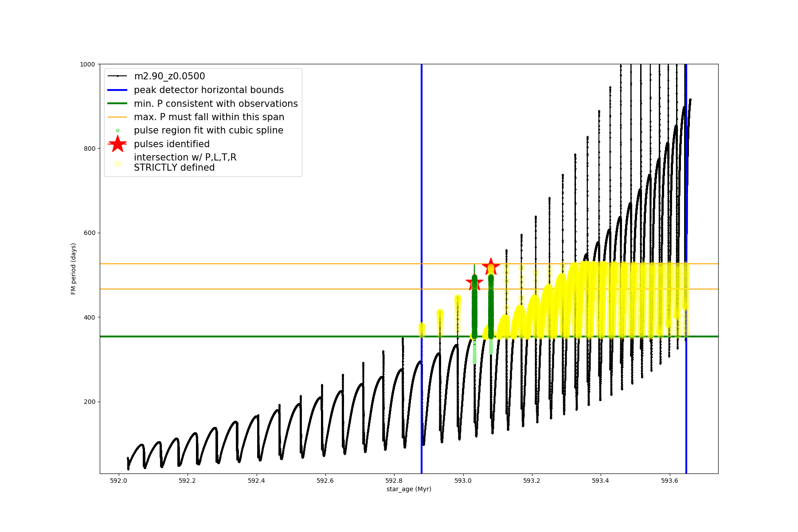Click the 'star_age (Myr)' x-axis label
798x532 pixels.
(x=409, y=489)
